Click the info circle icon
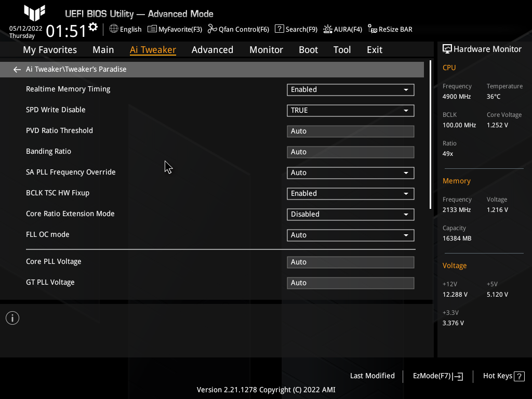 (12, 318)
